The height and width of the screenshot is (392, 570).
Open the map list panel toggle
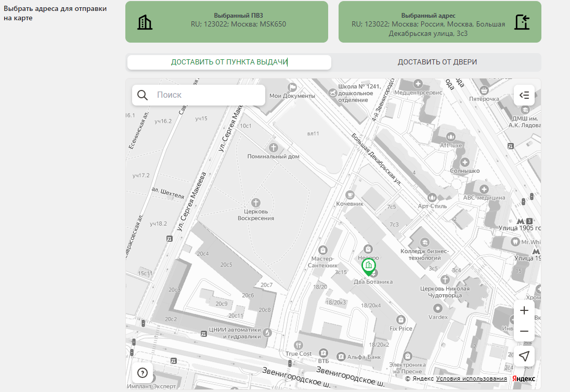524,95
